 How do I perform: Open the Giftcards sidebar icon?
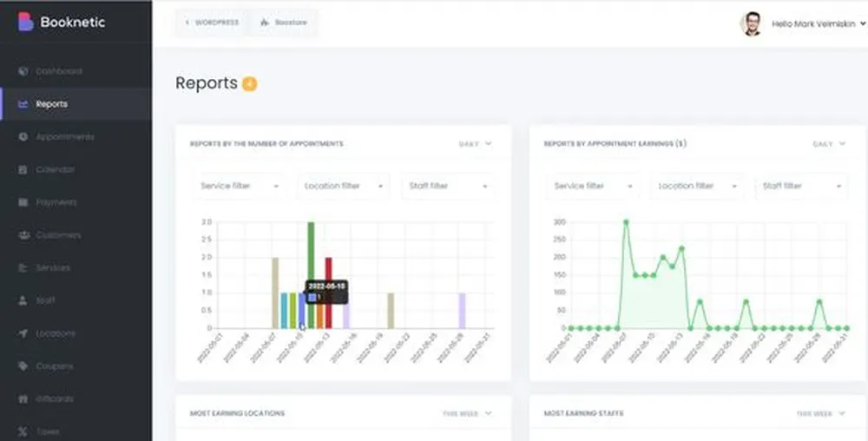23,399
